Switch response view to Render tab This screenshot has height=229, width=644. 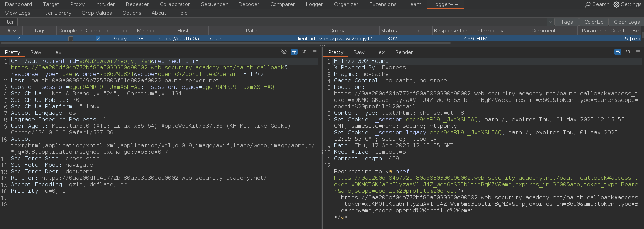(x=404, y=52)
